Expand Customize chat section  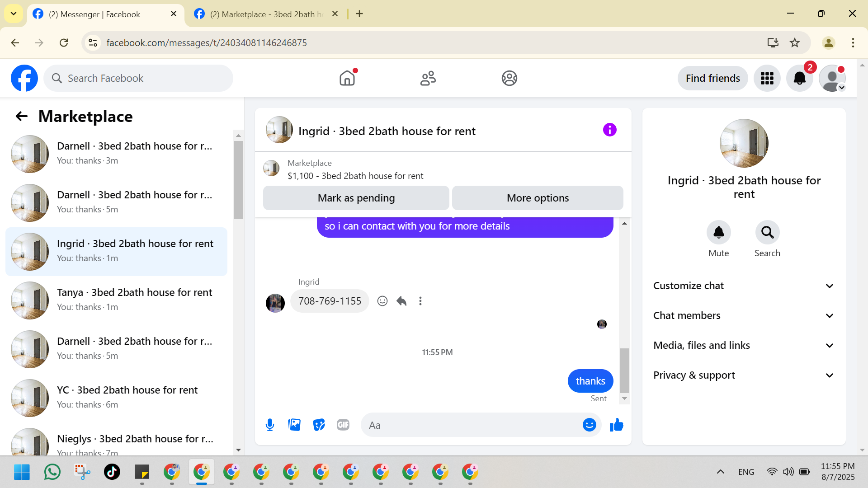click(744, 286)
